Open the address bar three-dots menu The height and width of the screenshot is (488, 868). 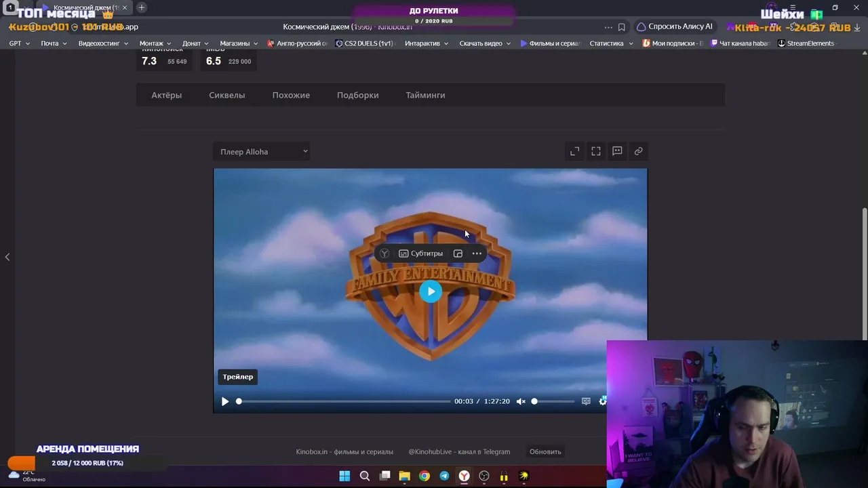(608, 27)
